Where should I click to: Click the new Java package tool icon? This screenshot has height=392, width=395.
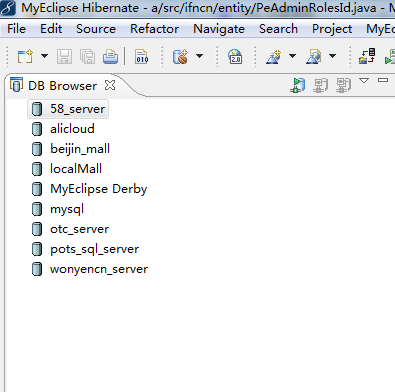(x=181, y=56)
